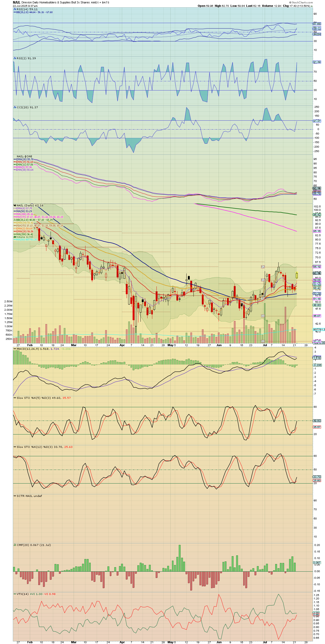
Task: Click the 91.39 tag on the RSI(2) axis
Action: [317, 62]
